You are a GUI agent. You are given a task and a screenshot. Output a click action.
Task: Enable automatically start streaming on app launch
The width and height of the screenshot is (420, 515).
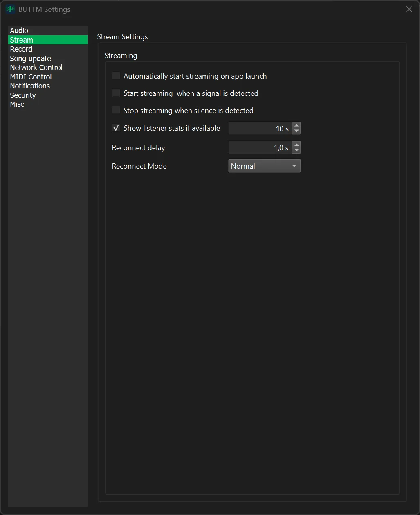[x=116, y=75]
